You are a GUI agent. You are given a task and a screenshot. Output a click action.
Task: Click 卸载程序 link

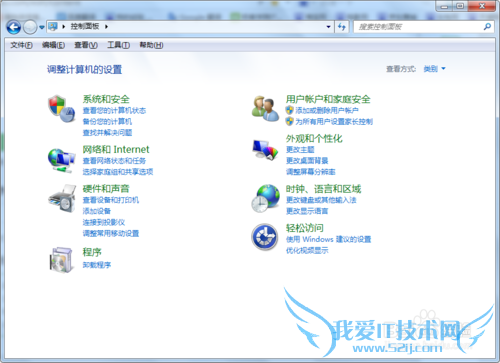tap(97, 265)
